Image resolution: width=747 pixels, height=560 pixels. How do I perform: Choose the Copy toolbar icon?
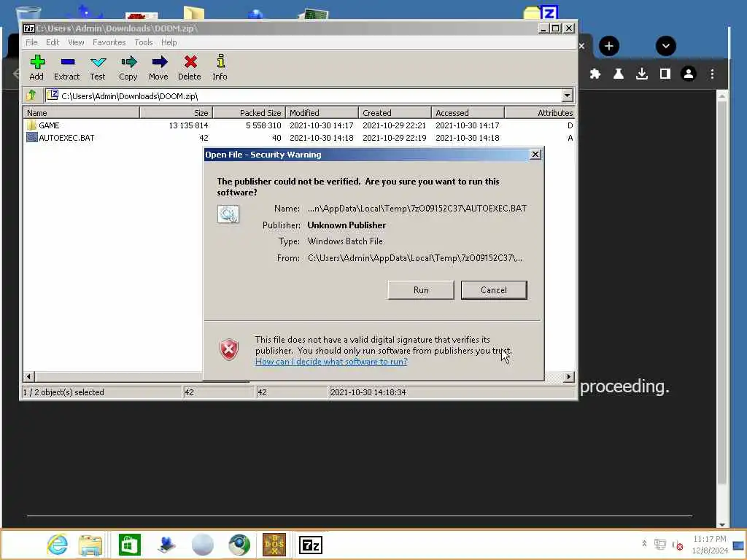(128, 68)
